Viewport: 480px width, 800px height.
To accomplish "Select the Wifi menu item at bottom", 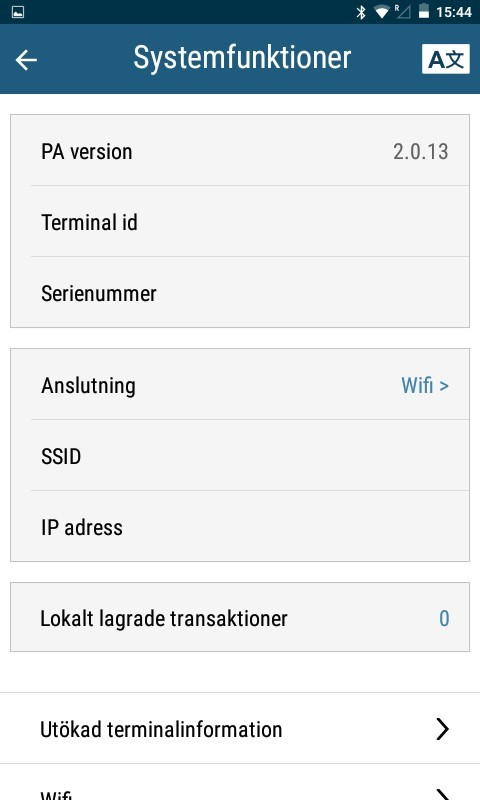I will pyautogui.click(x=240, y=782).
